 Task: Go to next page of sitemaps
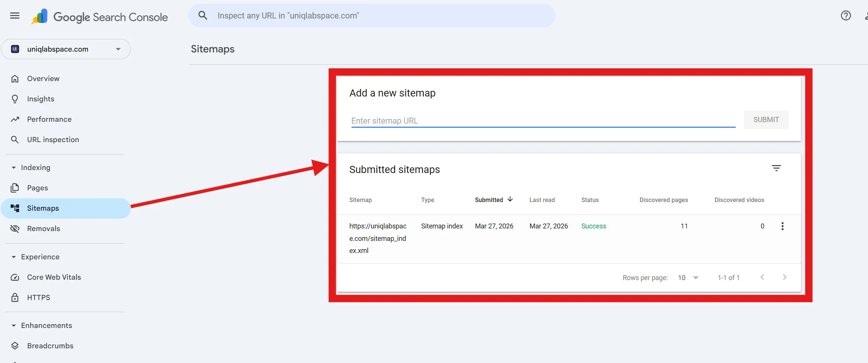[x=784, y=277]
